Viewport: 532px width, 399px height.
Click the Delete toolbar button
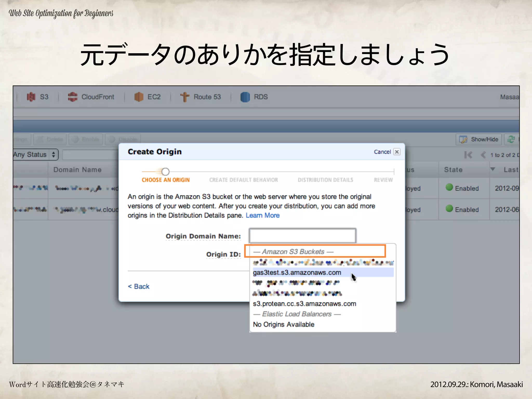[x=50, y=139]
